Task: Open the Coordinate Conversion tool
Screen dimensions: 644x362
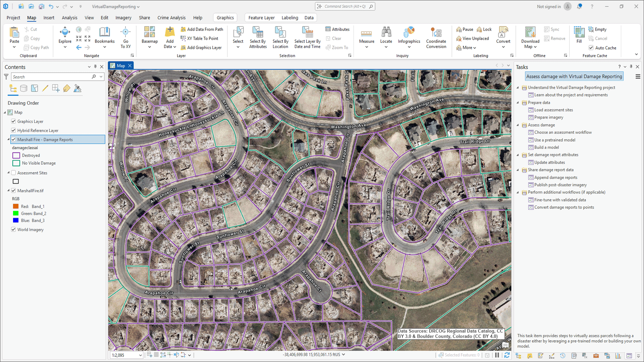Action: coord(436,38)
